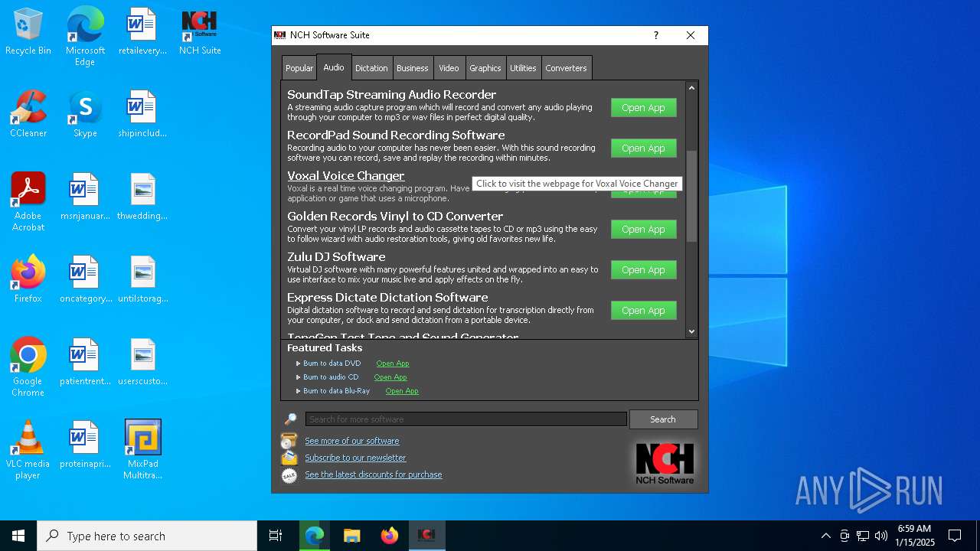Open App link for Burn to audio CD
Image resolution: width=980 pixels, height=551 pixels.
pyautogui.click(x=390, y=377)
